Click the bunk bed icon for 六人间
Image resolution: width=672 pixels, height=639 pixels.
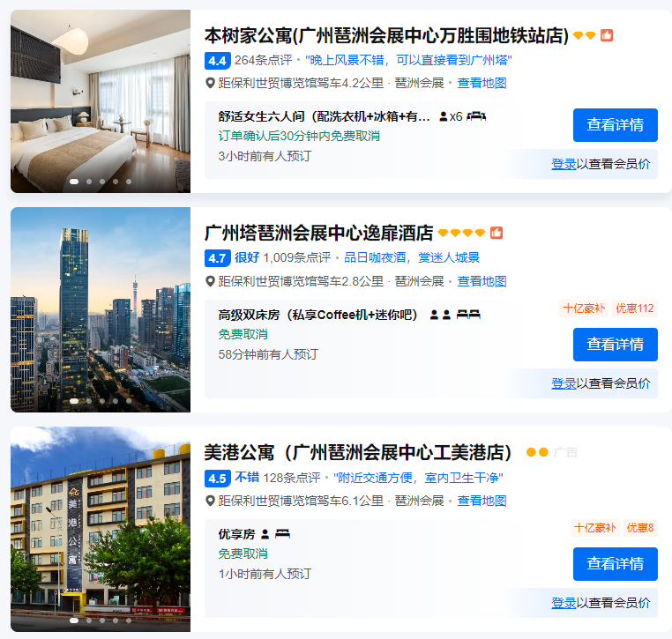click(x=476, y=116)
